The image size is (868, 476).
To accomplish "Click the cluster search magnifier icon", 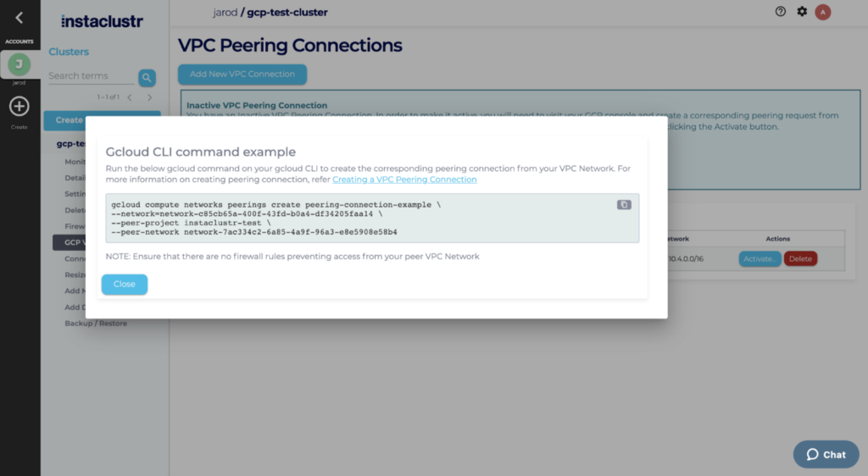I will point(147,78).
